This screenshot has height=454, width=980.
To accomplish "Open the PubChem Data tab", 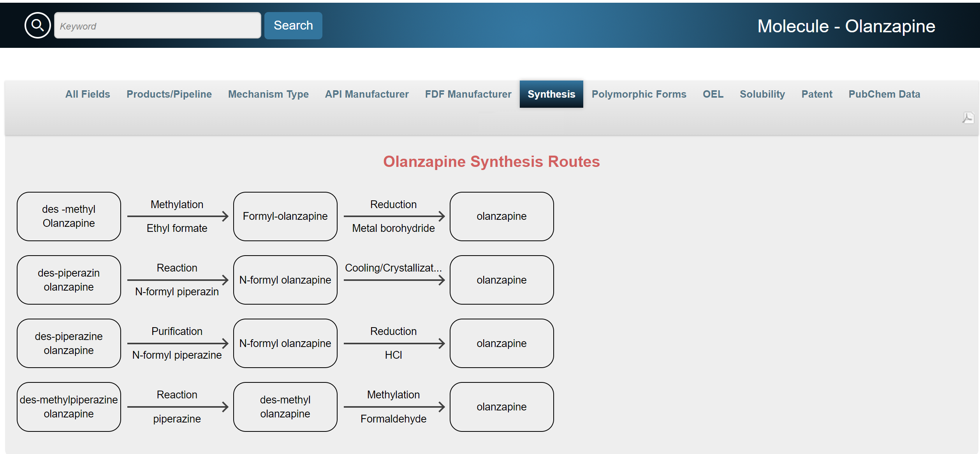I will [x=884, y=94].
